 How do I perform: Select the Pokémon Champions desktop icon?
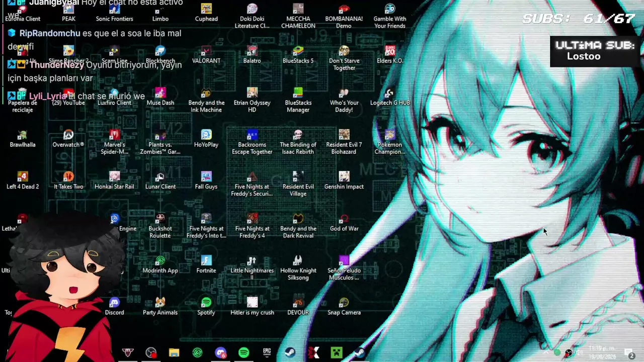click(x=390, y=142)
